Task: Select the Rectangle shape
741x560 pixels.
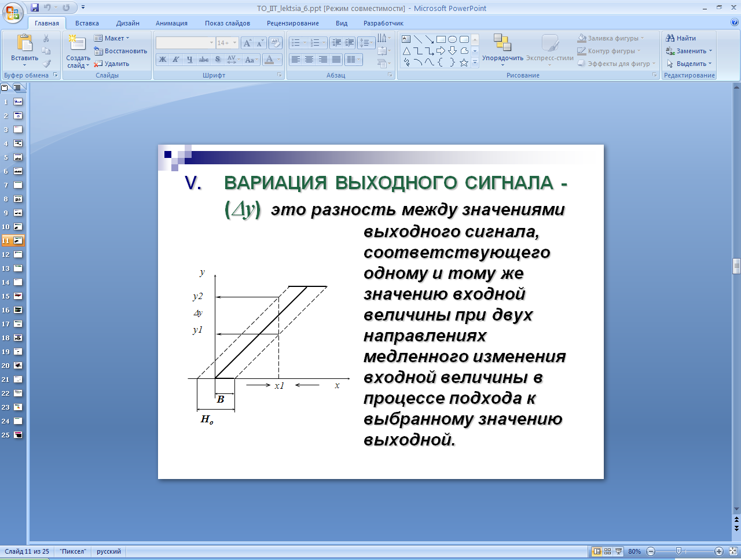Action: [x=441, y=39]
